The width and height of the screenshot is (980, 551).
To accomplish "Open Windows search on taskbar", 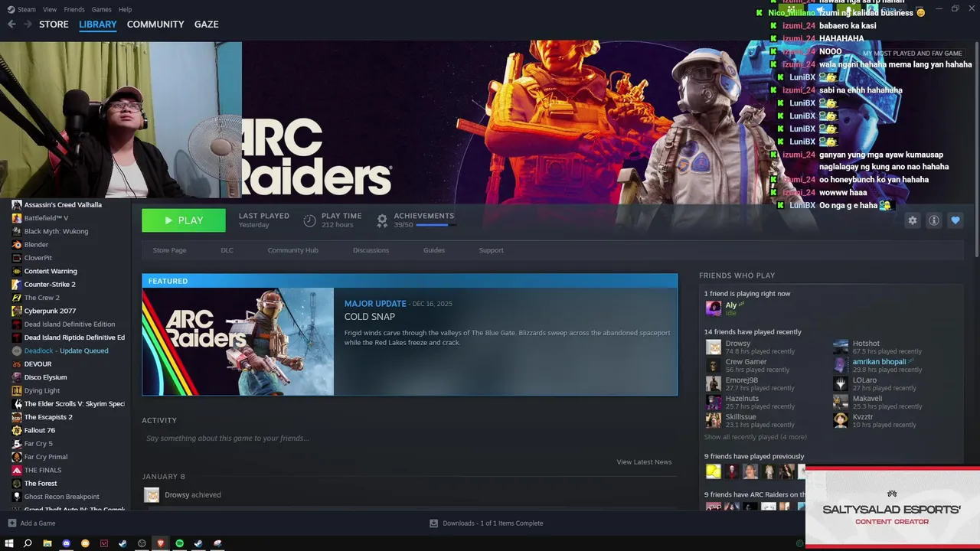I will [28, 543].
